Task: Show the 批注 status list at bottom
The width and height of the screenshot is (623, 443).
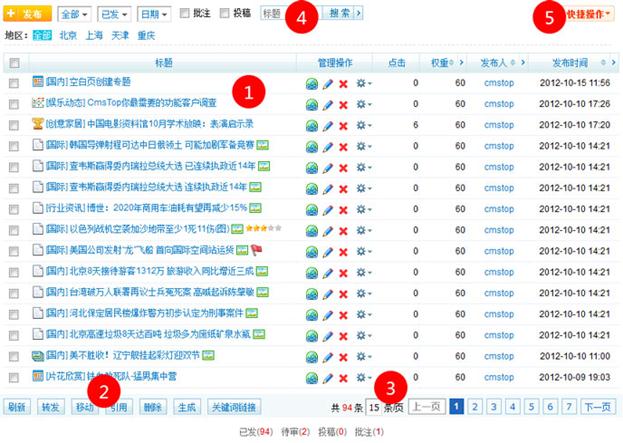Action: (369, 432)
